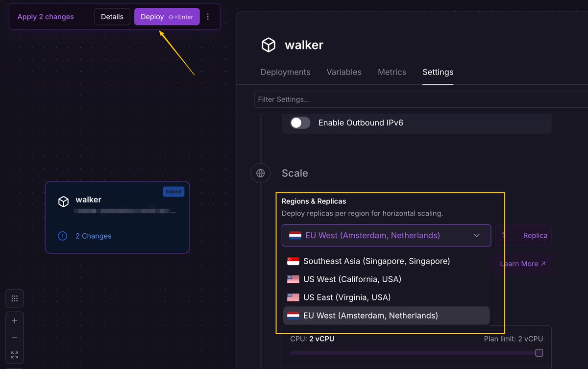Click the purple Deploy button
This screenshot has width=588, height=369.
pyautogui.click(x=167, y=17)
